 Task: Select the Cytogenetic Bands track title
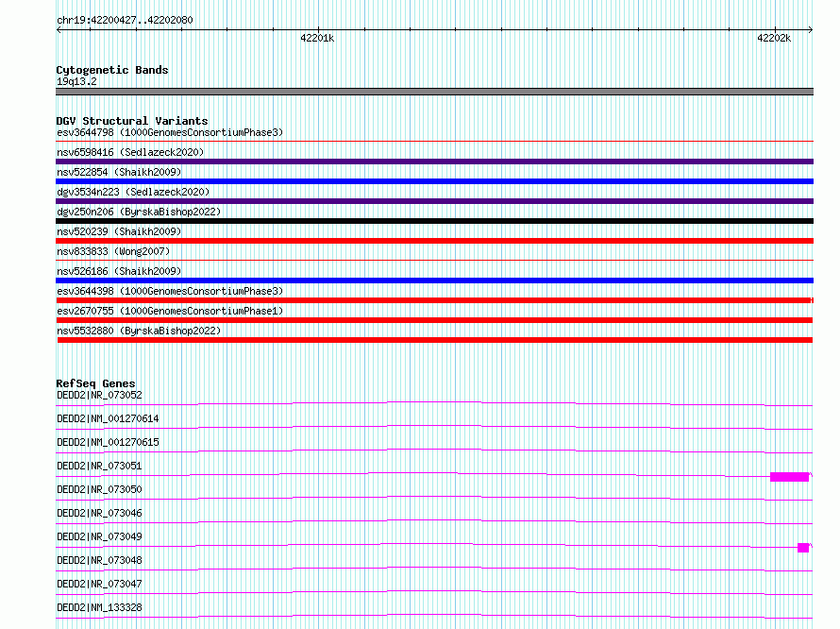coord(112,70)
